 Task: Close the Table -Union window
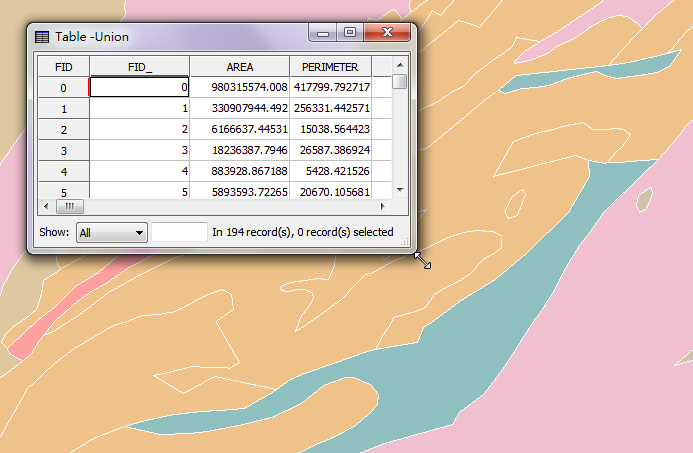tap(387, 33)
